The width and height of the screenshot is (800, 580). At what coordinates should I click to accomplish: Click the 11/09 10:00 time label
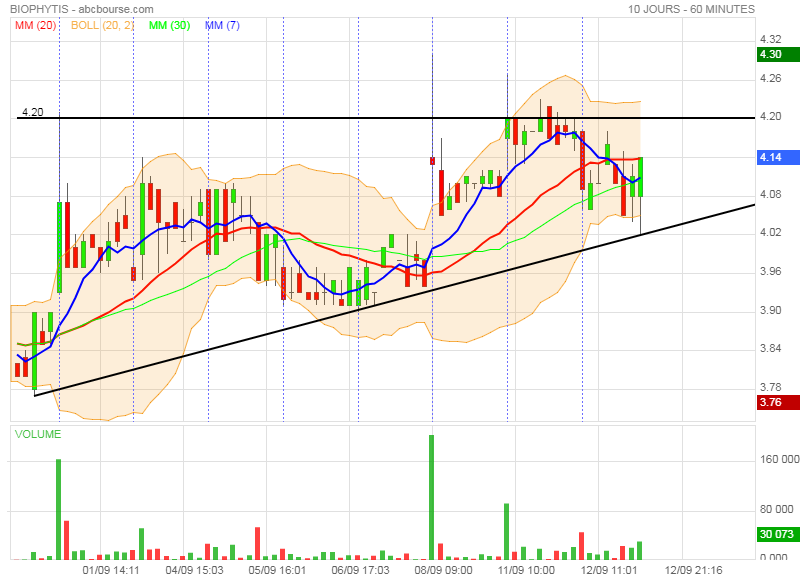click(526, 570)
